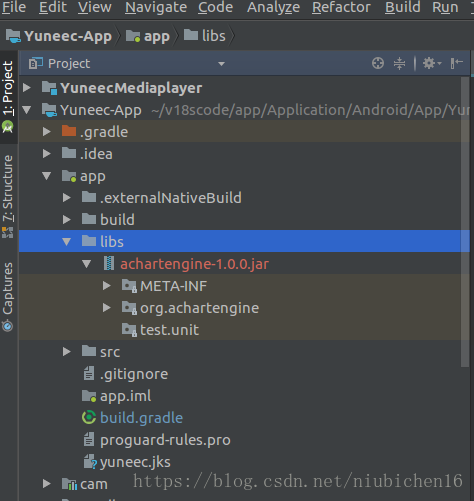Collapse the libs folder

point(67,242)
